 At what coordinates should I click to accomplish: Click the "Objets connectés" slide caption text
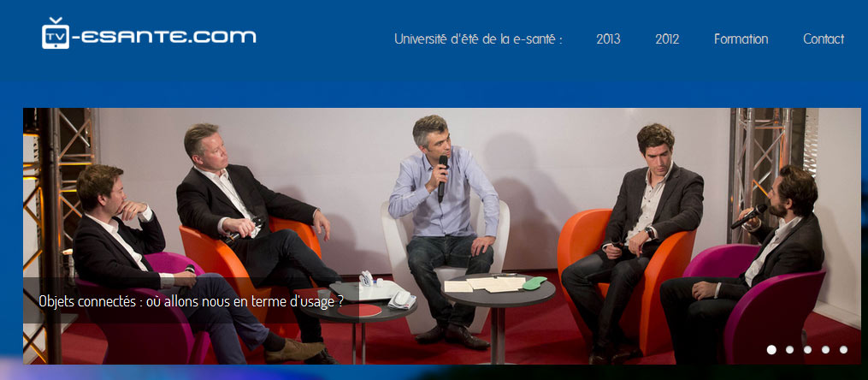pyautogui.click(x=191, y=301)
